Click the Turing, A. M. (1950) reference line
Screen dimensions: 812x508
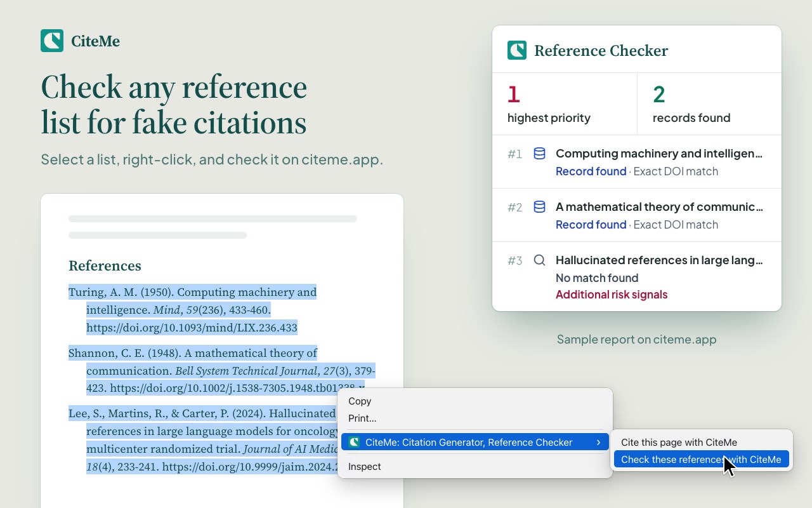192,292
